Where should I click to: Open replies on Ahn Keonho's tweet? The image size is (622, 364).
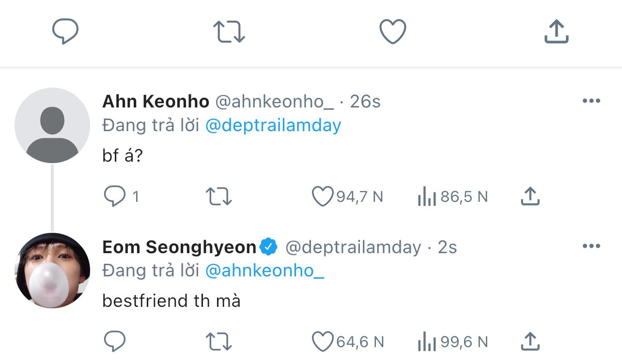click(x=115, y=197)
